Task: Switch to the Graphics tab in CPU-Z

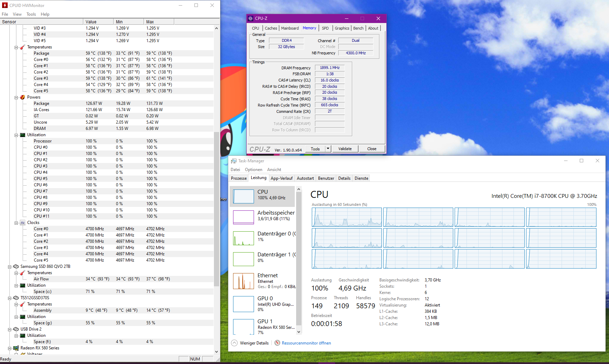Action: [342, 28]
